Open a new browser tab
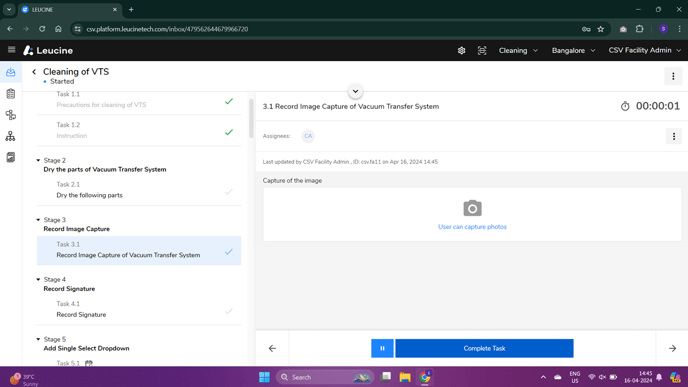 131,9
